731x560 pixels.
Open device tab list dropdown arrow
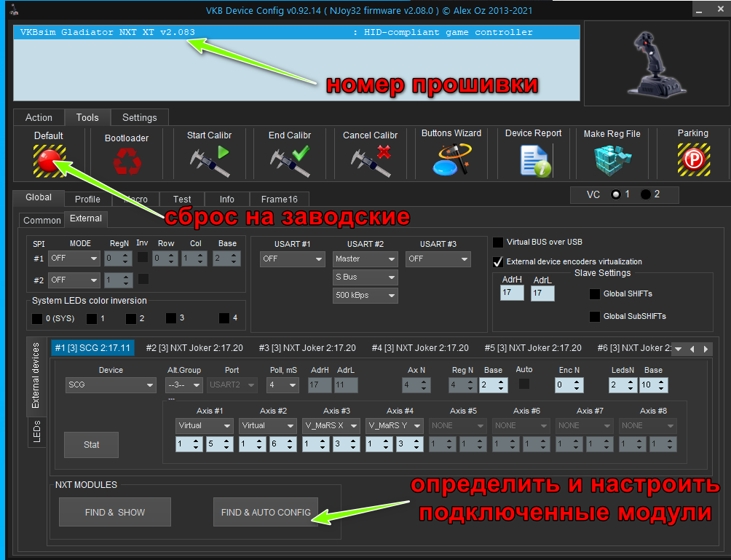pyautogui.click(x=679, y=349)
